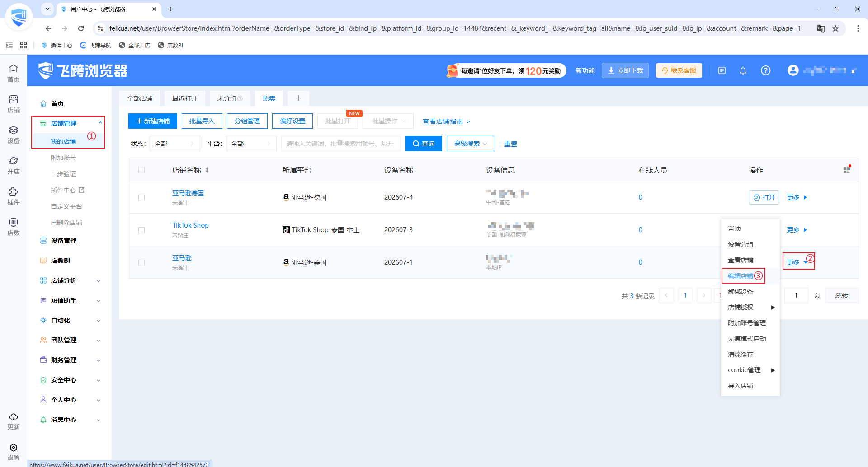Click the browser translate page icon

821,28
